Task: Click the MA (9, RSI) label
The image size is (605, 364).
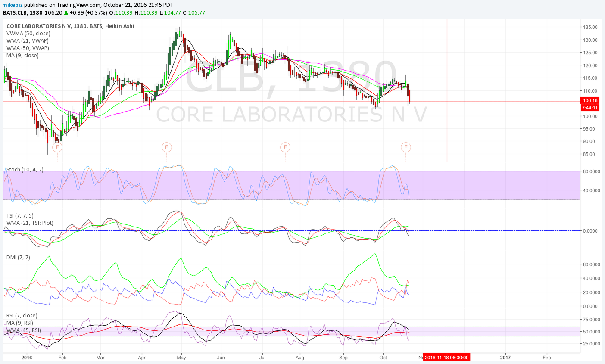Action: (20, 323)
